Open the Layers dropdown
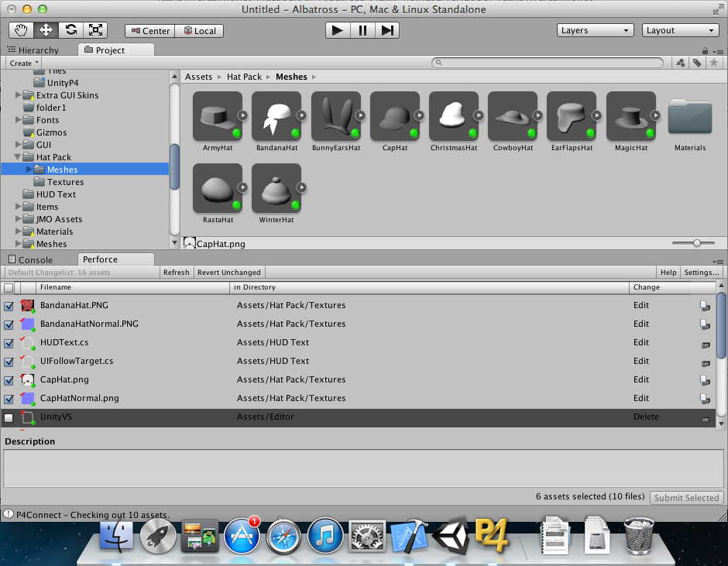728x566 pixels. 596,31
